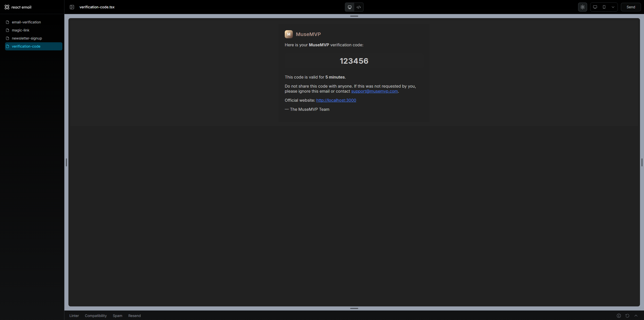Click the react email logo icon
The image size is (644, 320).
[x=7, y=7]
